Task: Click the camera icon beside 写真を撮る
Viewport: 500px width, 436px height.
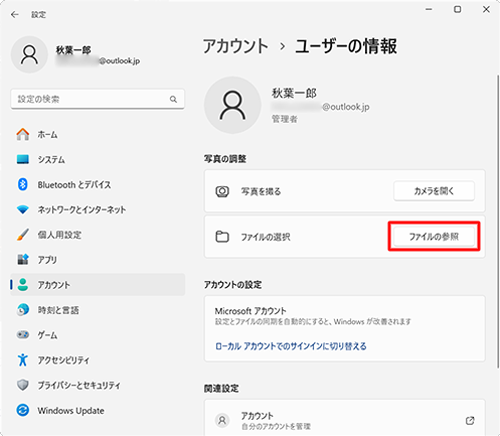Action: point(222,191)
